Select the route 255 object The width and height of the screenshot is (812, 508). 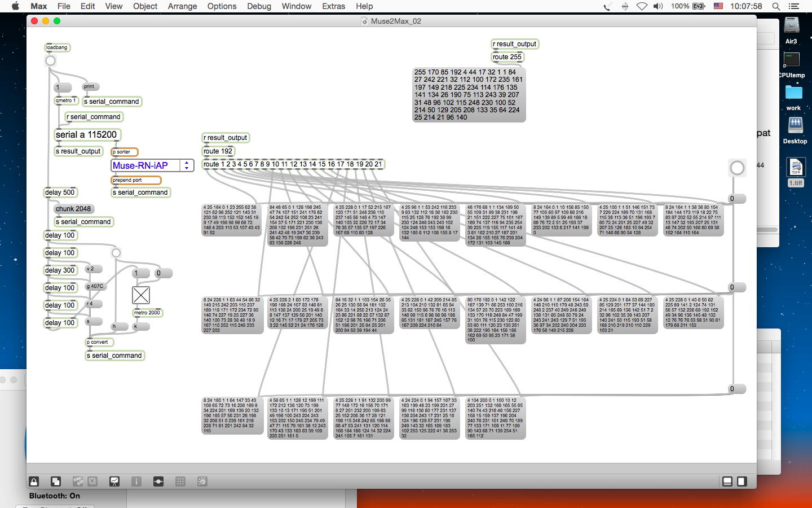[507, 57]
